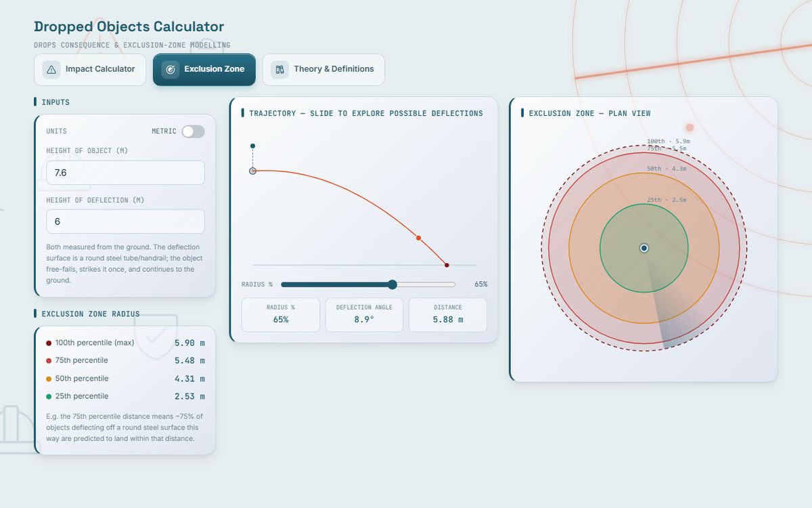This screenshot has height=508, width=812.
Task: Click the 50th percentile row label
Action: coord(82,379)
